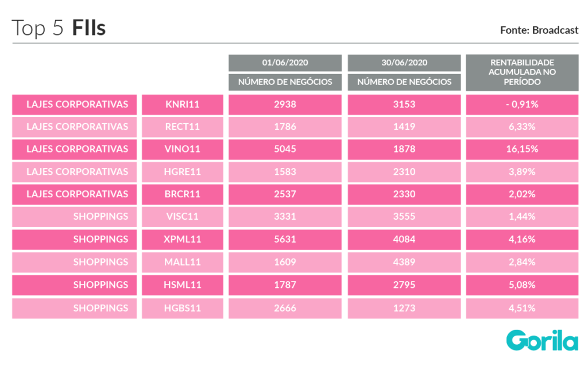Image resolution: width=588 pixels, height=366 pixels.
Task: Click the BRCR11 ticker cell
Action: (182, 194)
